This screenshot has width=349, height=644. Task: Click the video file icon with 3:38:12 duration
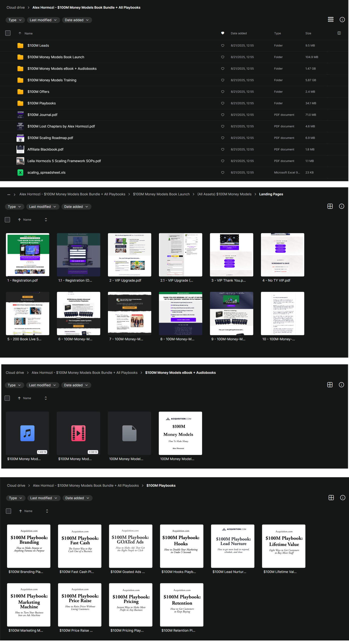pyautogui.click(x=79, y=433)
